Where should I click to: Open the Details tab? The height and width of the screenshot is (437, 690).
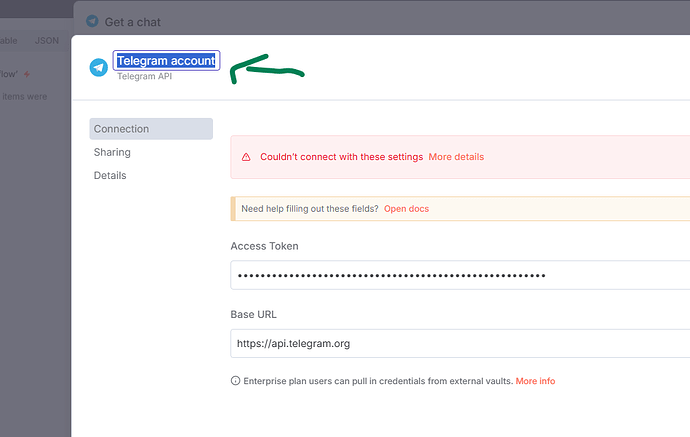coord(110,175)
